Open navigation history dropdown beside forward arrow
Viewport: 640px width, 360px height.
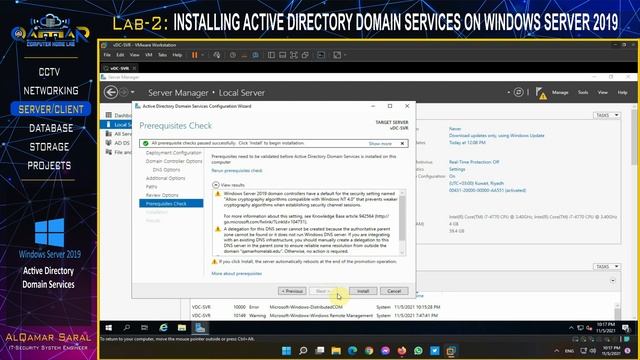[133, 93]
